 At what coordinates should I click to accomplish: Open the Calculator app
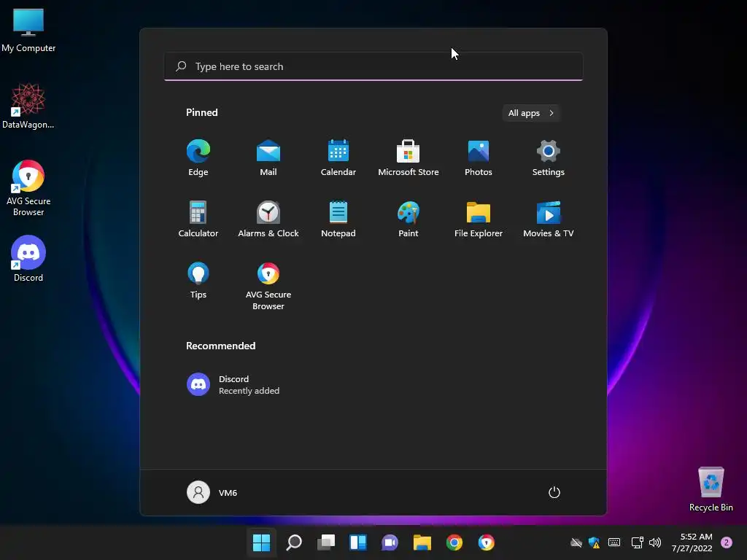[x=198, y=219]
